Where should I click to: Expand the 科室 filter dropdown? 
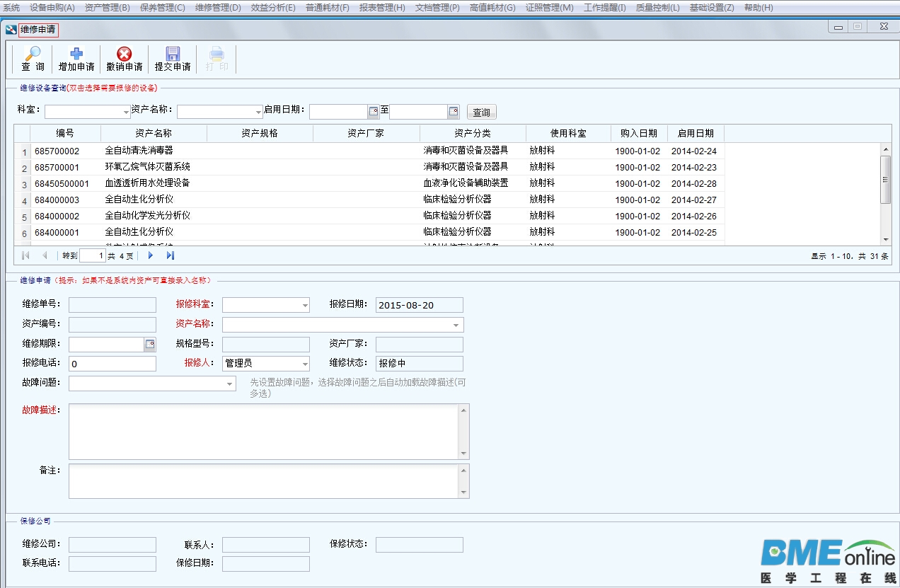(x=126, y=113)
